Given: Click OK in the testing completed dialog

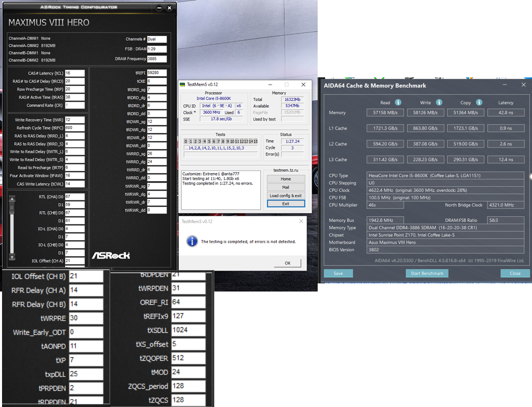Looking at the screenshot, I should [287, 263].
